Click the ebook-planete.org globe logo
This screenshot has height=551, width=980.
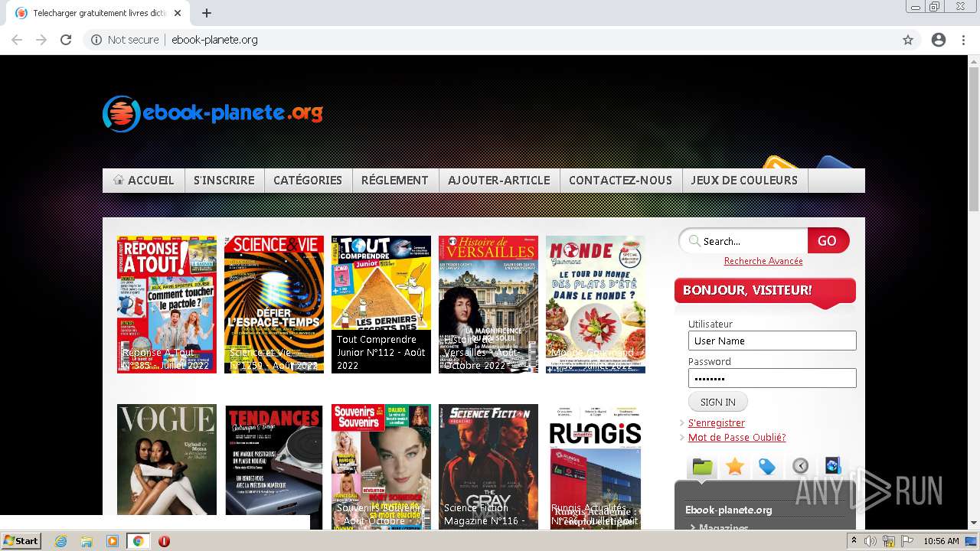(121, 113)
